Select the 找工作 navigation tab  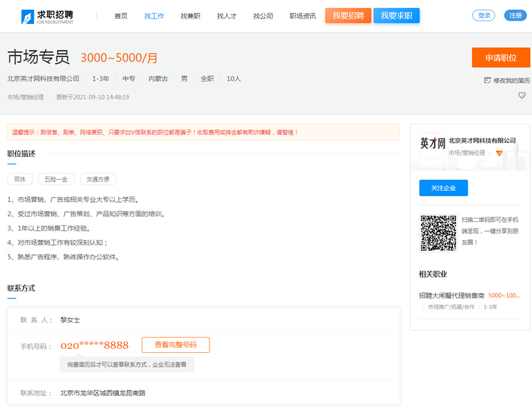pyautogui.click(x=154, y=16)
